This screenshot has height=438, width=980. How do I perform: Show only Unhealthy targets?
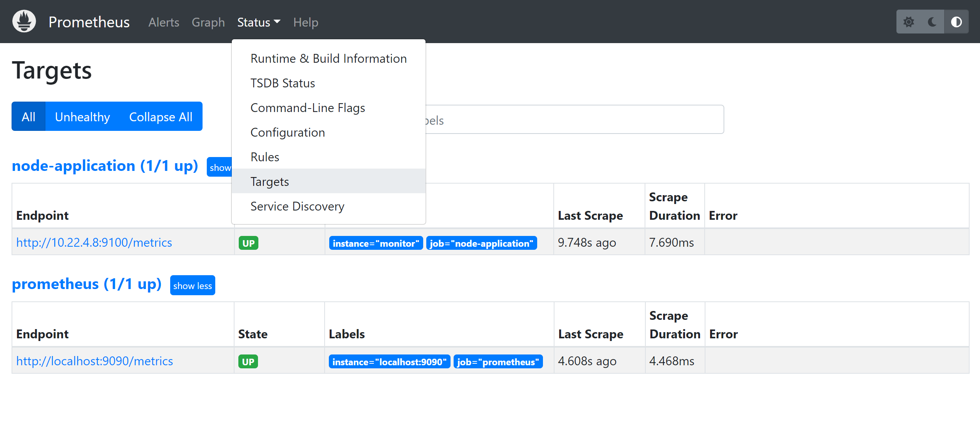pos(82,116)
